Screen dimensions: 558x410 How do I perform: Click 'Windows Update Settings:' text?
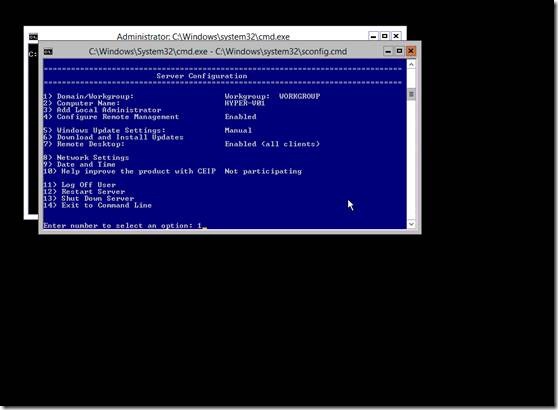(111, 131)
